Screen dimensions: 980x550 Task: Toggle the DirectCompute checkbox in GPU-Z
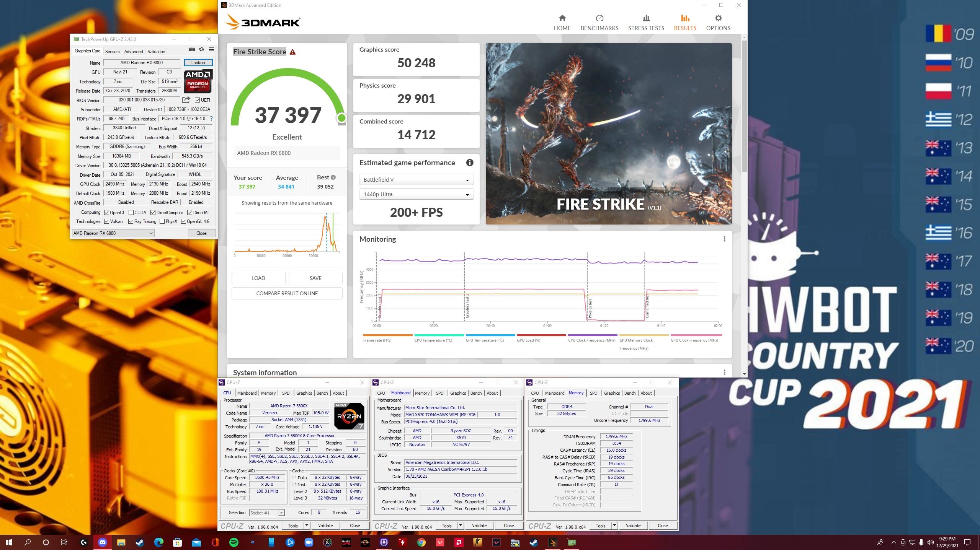click(x=153, y=213)
